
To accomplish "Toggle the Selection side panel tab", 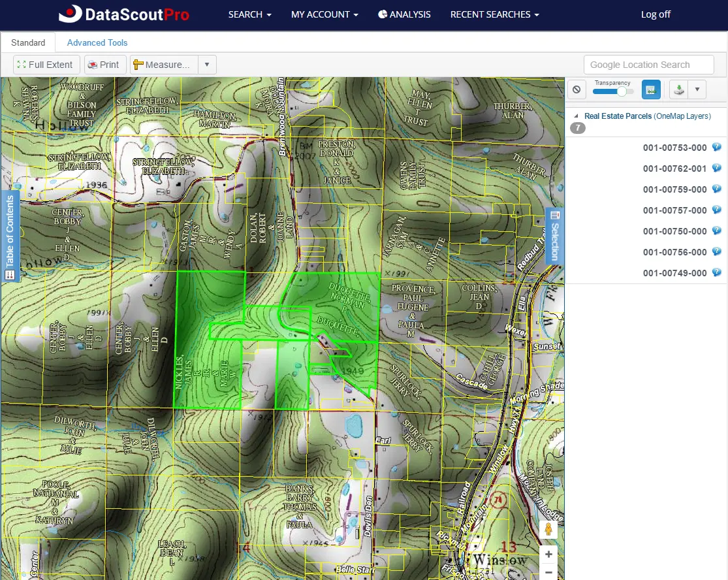I will click(x=554, y=236).
